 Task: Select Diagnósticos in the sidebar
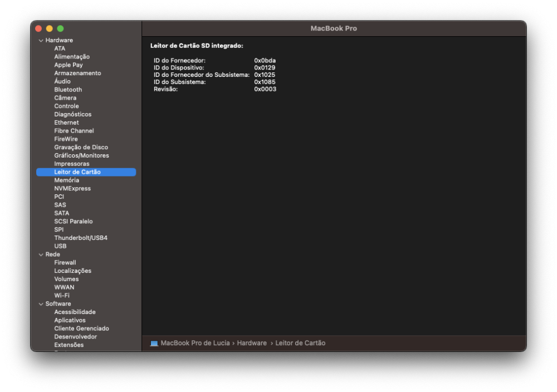[73, 114]
